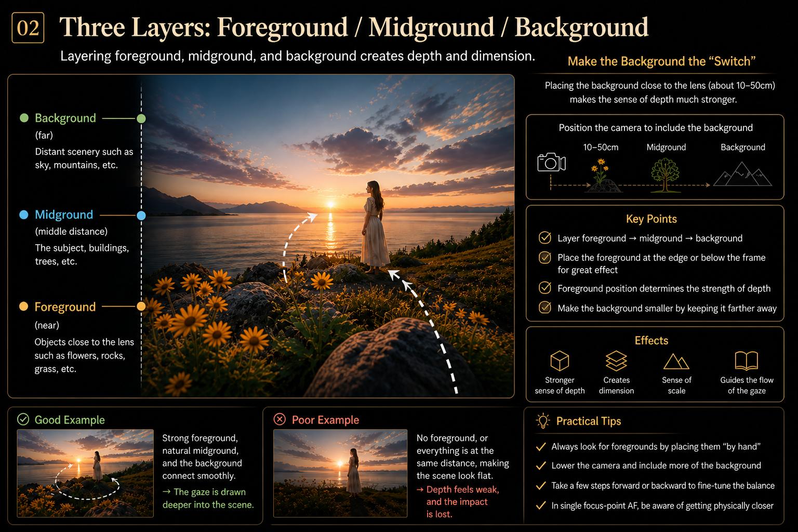
Task: Click the checkmark for Take a few steps tip
Action: (x=541, y=486)
